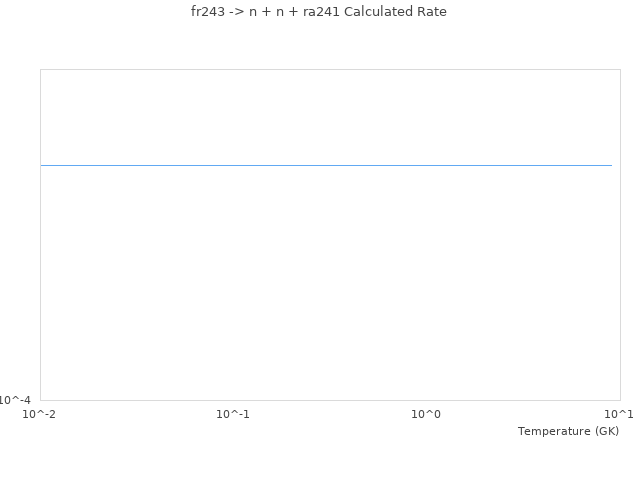Click the middle of the horizontal rate line
Image resolution: width=640 pixels, height=480 pixels.
click(x=326, y=165)
